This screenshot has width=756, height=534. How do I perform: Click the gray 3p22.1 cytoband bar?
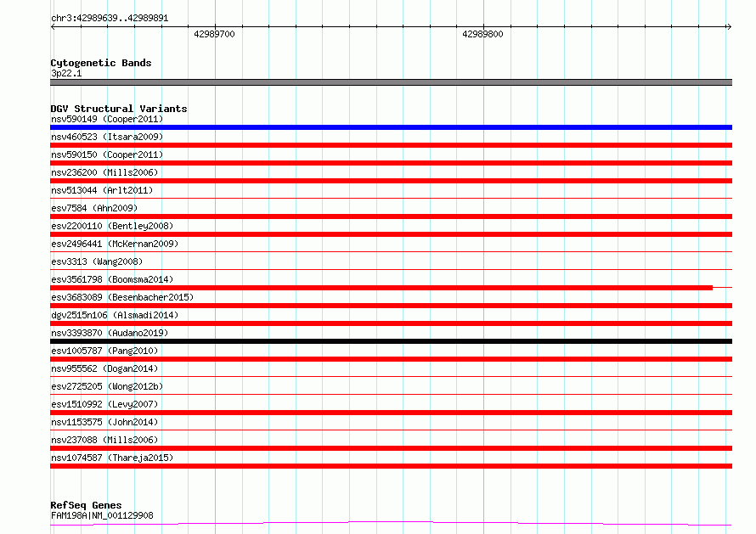391,82
